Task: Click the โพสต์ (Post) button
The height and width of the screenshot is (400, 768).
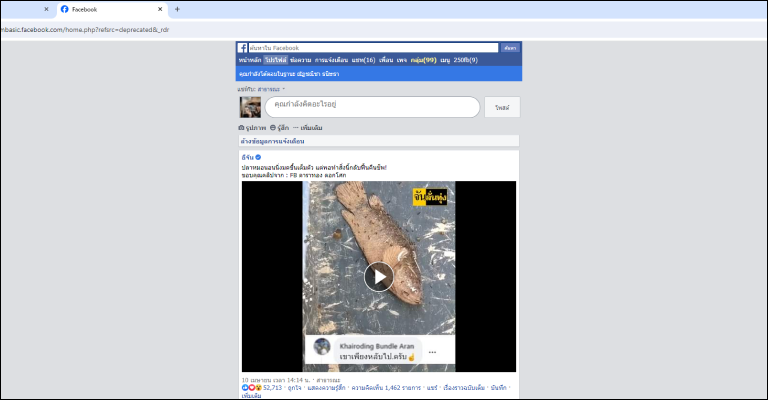Action: 502,107
